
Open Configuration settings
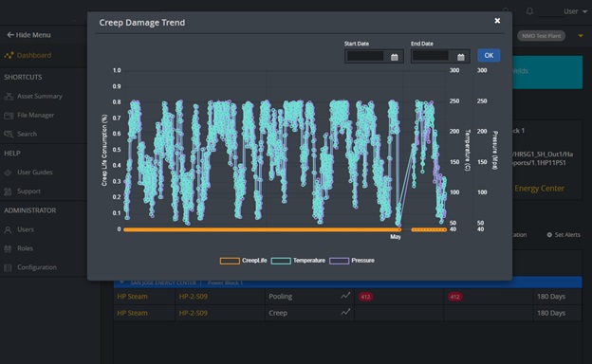37,267
